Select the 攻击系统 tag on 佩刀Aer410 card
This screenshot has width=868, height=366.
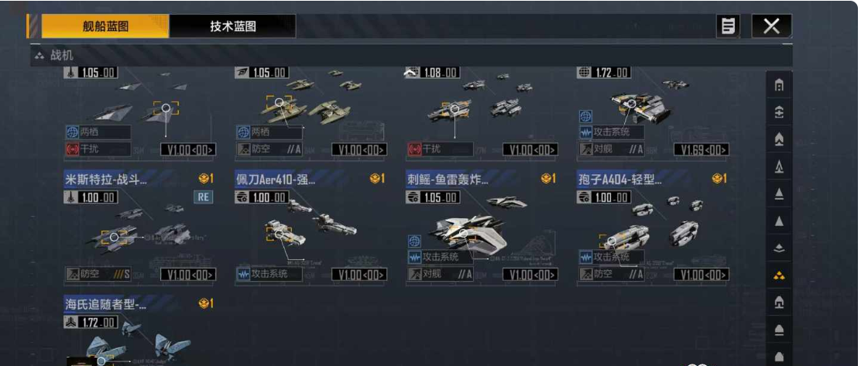(269, 274)
